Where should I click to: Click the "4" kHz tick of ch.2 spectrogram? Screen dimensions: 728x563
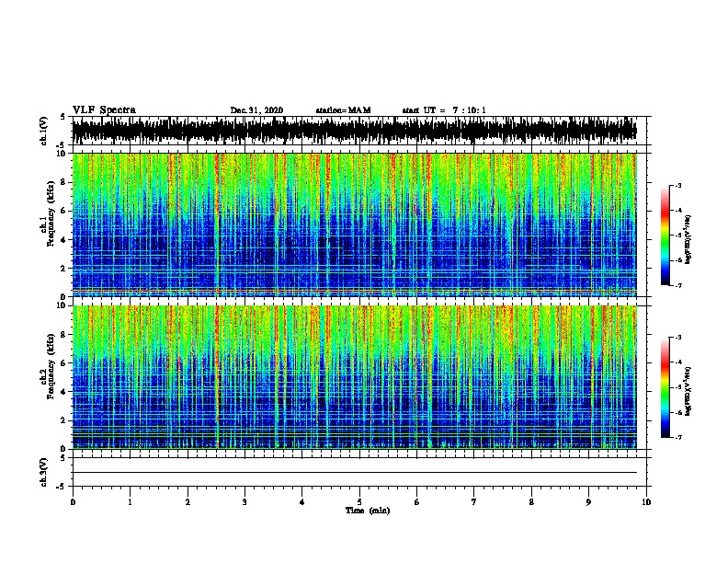(x=63, y=392)
